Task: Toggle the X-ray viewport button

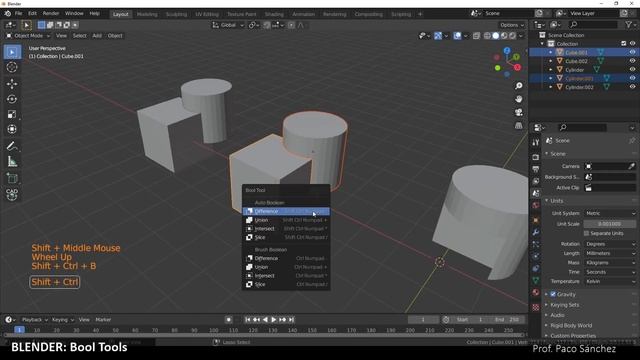Action: [x=476, y=36]
